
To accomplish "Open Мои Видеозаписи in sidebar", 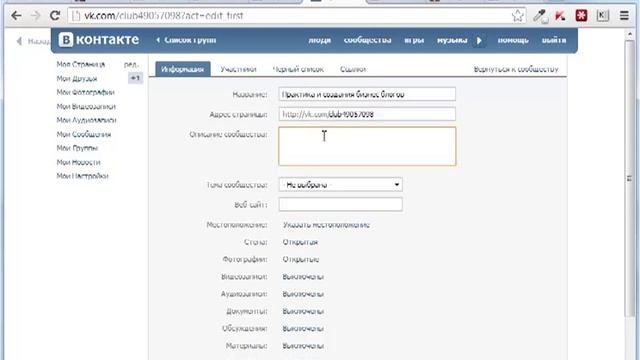I will (86, 107).
